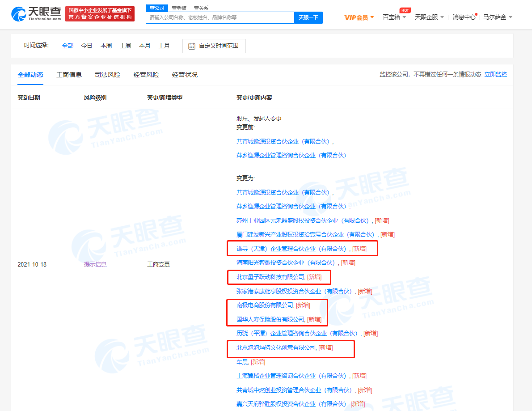Click the 风险级别 column header
The image size is (532, 411).
click(x=95, y=98)
